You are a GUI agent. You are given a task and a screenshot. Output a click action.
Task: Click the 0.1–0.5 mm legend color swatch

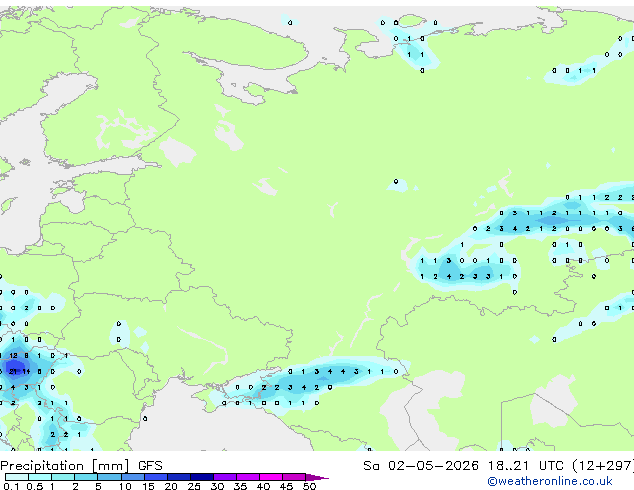pyautogui.click(x=17, y=477)
